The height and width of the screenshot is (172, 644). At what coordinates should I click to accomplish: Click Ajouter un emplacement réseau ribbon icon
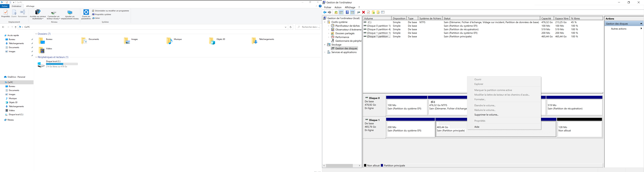(x=70, y=15)
